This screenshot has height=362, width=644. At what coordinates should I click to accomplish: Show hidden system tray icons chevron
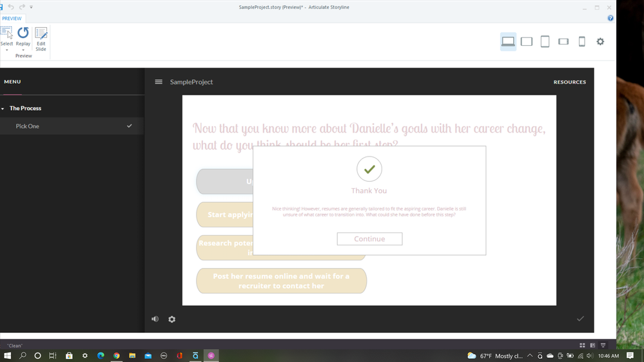point(530,356)
